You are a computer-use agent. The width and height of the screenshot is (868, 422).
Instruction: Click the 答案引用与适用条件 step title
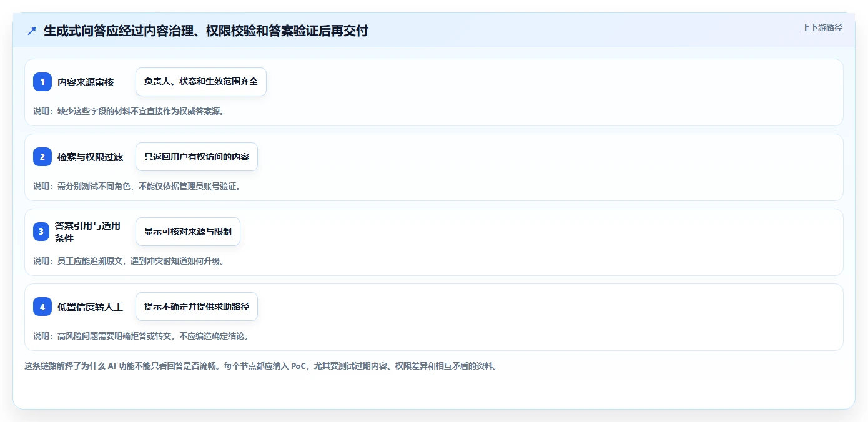click(x=87, y=232)
